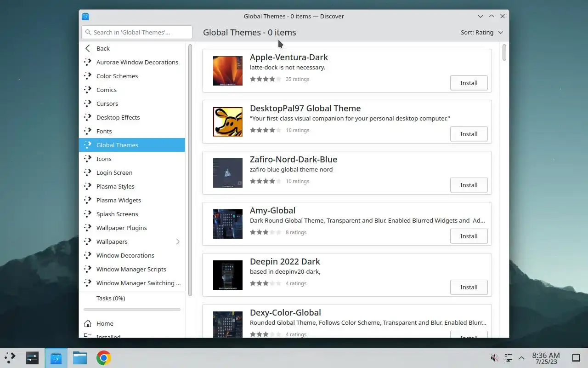Open the Window Decorations category

(x=132, y=255)
